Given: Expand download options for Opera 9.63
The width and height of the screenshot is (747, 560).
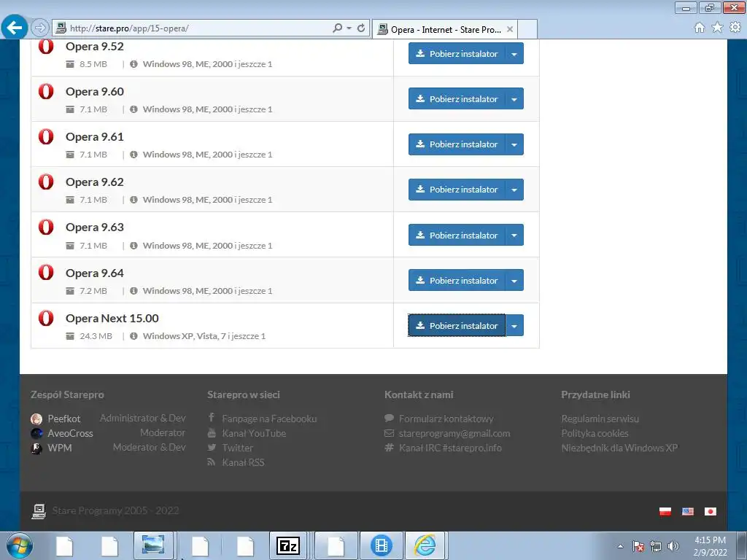Looking at the screenshot, I should 514,235.
